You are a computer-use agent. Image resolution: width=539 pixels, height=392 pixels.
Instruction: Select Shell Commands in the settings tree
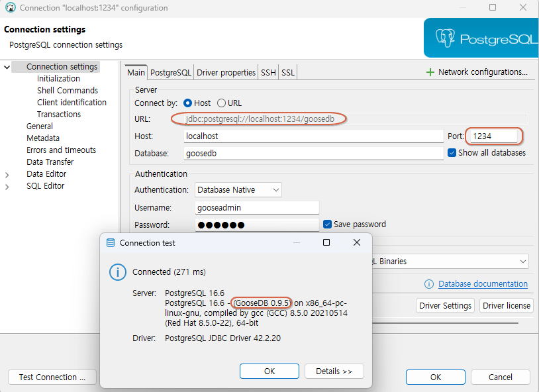(68, 91)
